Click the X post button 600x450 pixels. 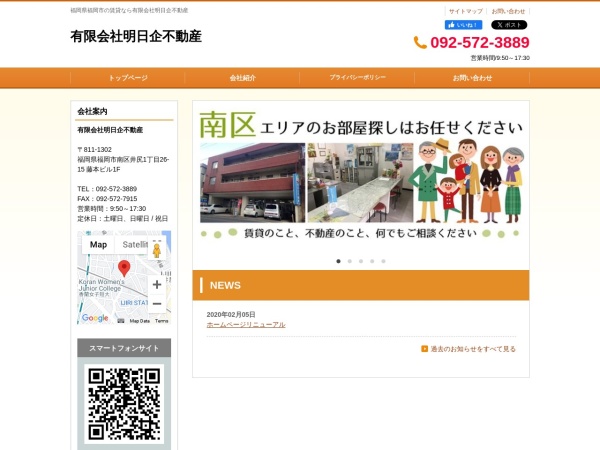[509, 25]
